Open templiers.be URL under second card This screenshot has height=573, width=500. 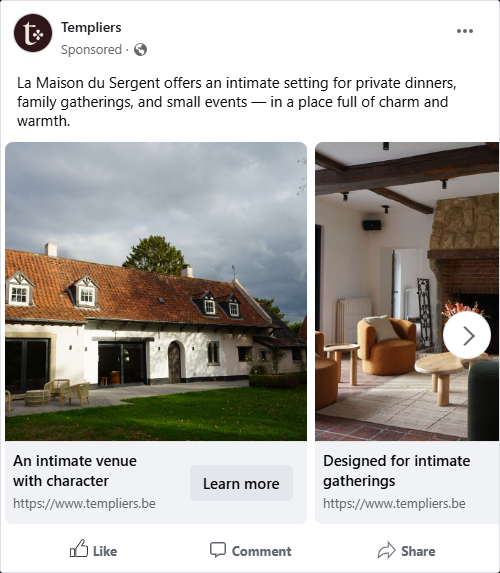tap(394, 504)
